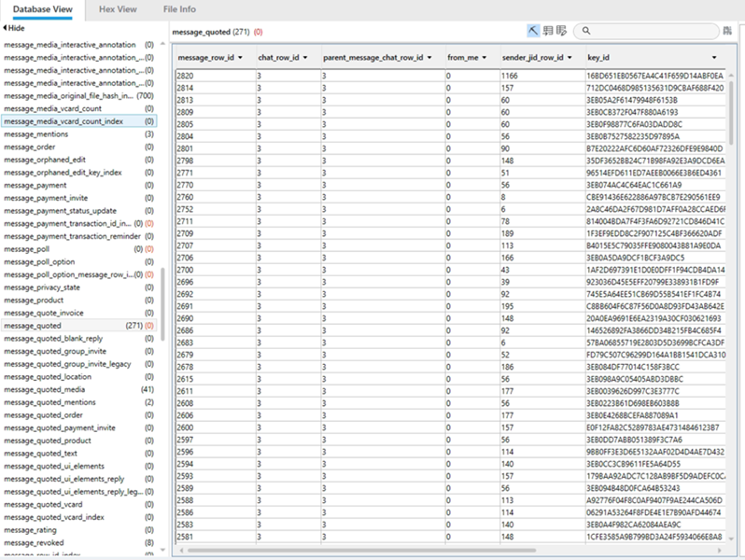The image size is (745, 560).
Task: Select the message_media_vcard_count_index table
Action: [x=78, y=121]
